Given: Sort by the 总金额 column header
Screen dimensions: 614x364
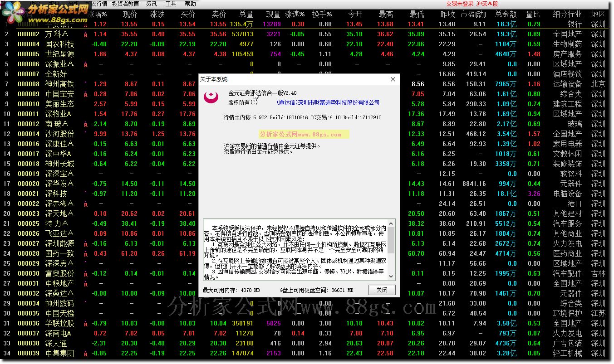Looking at the screenshot, I should [x=506, y=15].
